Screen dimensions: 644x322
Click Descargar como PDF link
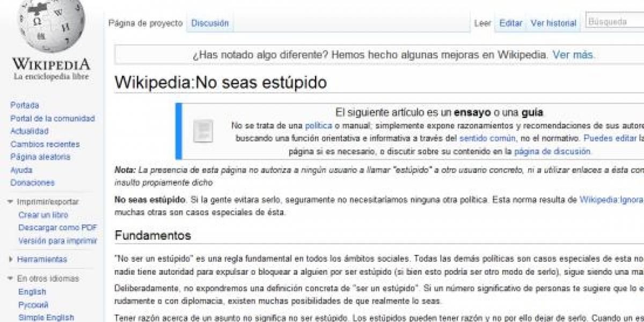58,228
